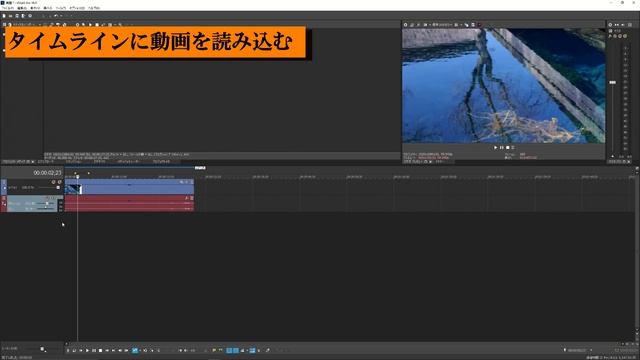640x360 pixels.
Task: Click the last icon on the red audio event
Action: 192,198
